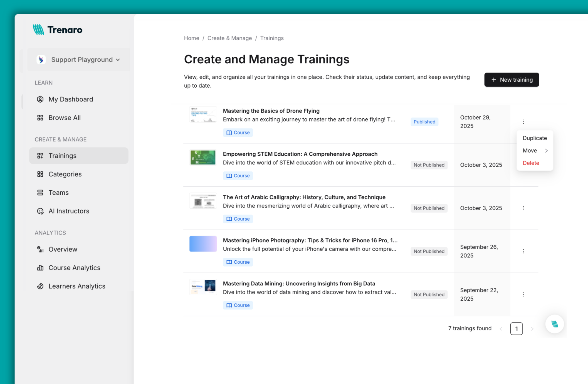Open the three-dot menu for Data Mining training

pos(524,294)
